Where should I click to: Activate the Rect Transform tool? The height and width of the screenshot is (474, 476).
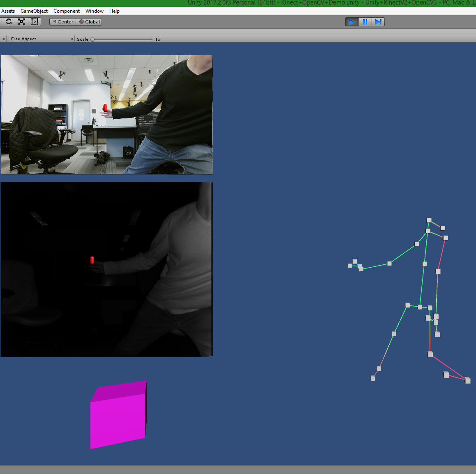35,22
